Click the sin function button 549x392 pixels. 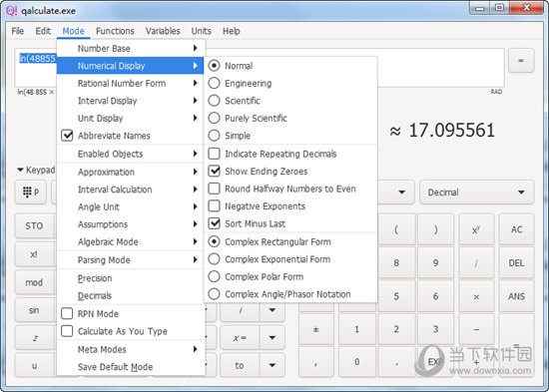point(34,310)
